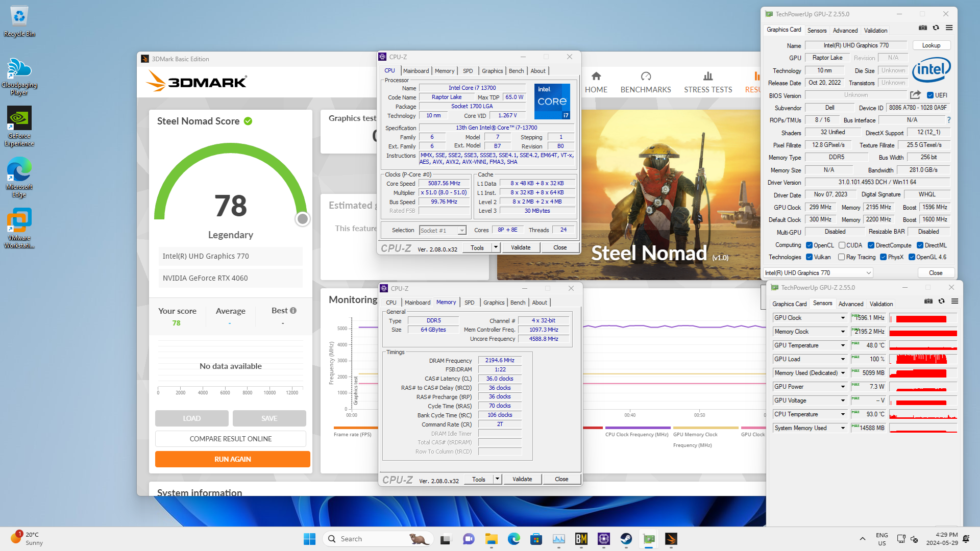Image resolution: width=980 pixels, height=551 pixels.
Task: Open Tools dropdown arrow in top CPU-Z window
Action: 495,247
